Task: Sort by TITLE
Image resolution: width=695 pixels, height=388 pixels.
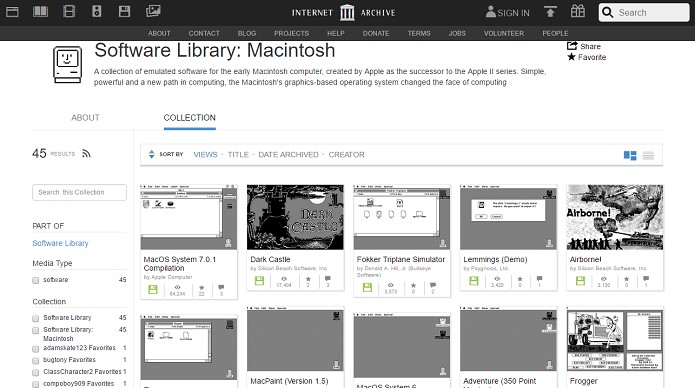Action: (x=238, y=154)
